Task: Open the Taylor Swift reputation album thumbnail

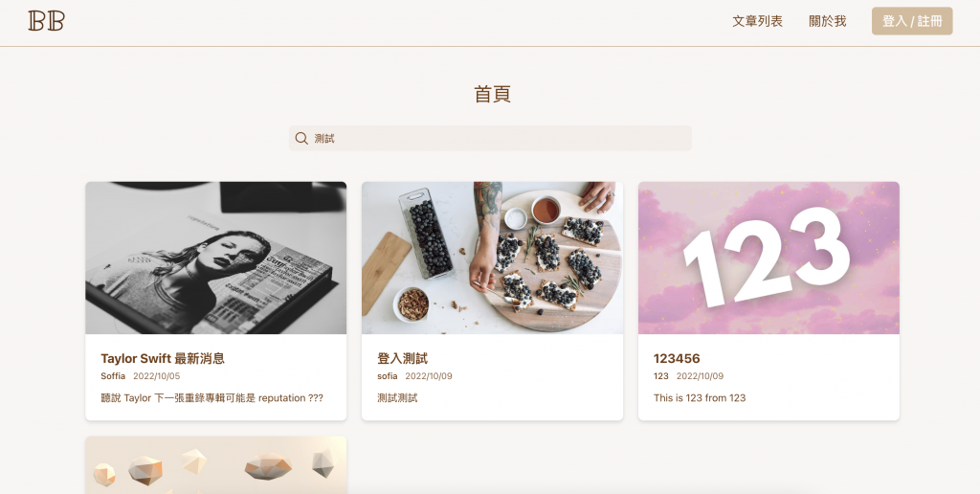Action: click(x=215, y=258)
